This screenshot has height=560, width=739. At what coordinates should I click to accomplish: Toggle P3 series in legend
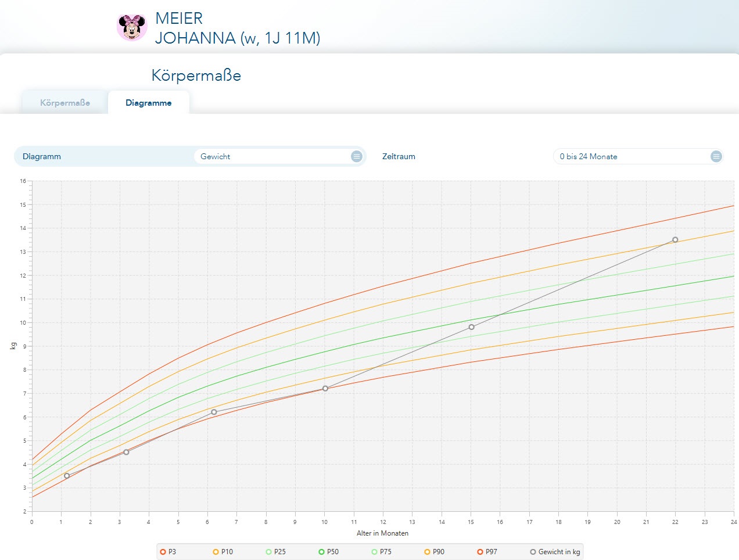[168, 552]
